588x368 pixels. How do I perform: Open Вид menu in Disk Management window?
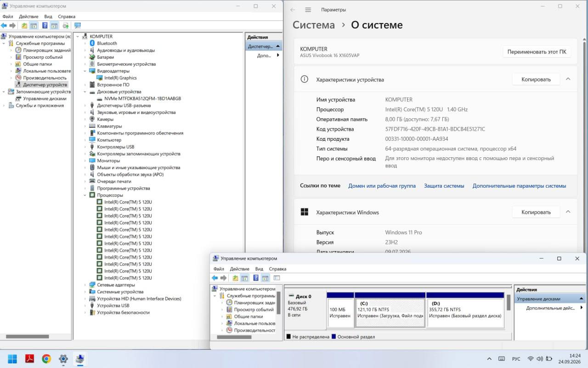tap(259, 269)
